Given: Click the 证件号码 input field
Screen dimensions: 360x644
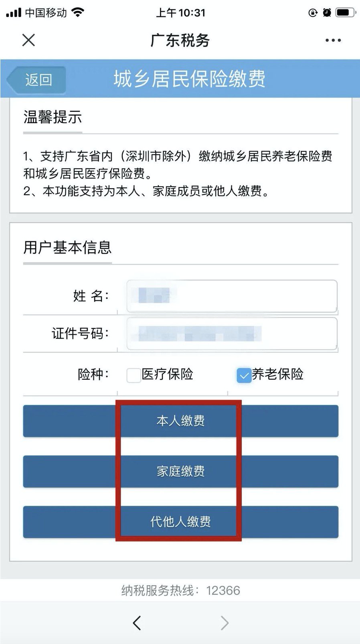Looking at the screenshot, I should 232,334.
